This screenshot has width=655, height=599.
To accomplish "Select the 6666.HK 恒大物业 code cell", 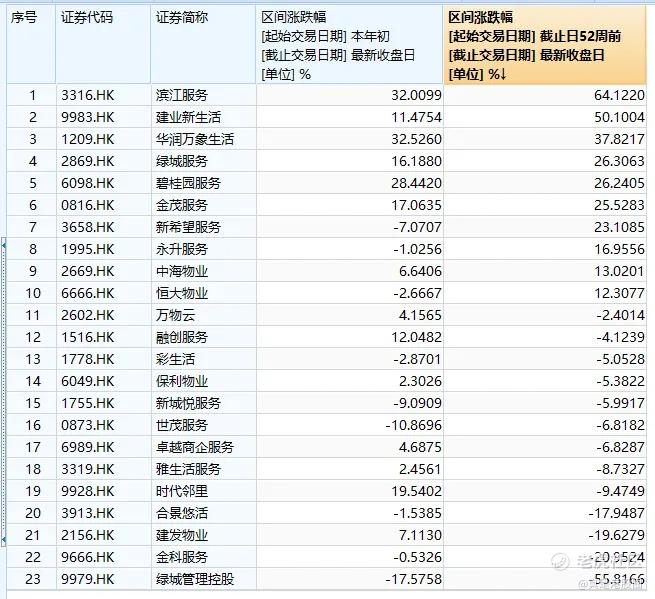I will tap(103, 293).
